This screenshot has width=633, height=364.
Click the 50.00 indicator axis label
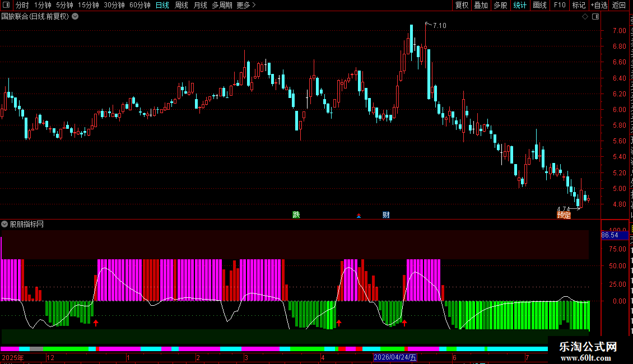(618, 266)
